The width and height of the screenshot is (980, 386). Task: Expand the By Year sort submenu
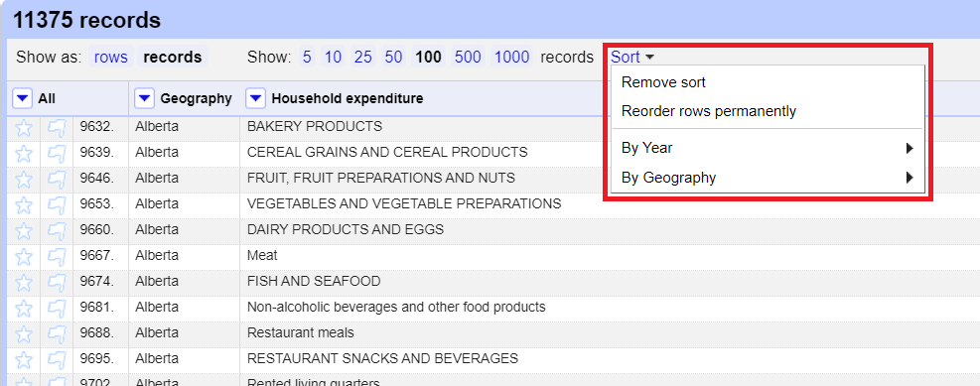pos(767,148)
